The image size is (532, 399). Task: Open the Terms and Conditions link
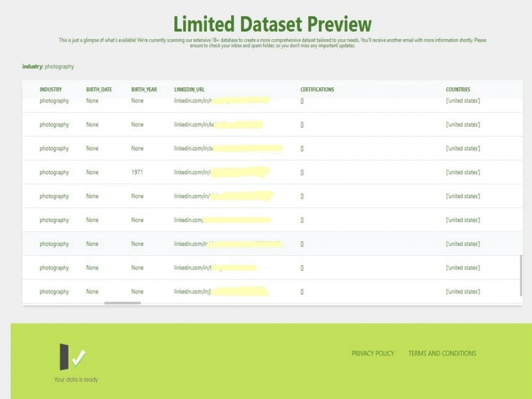click(x=442, y=354)
